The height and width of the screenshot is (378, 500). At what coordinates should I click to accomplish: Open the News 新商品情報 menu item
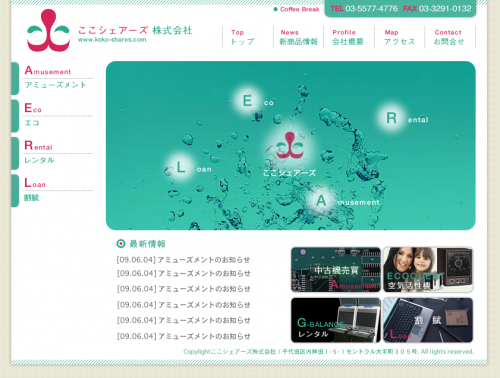(x=298, y=37)
